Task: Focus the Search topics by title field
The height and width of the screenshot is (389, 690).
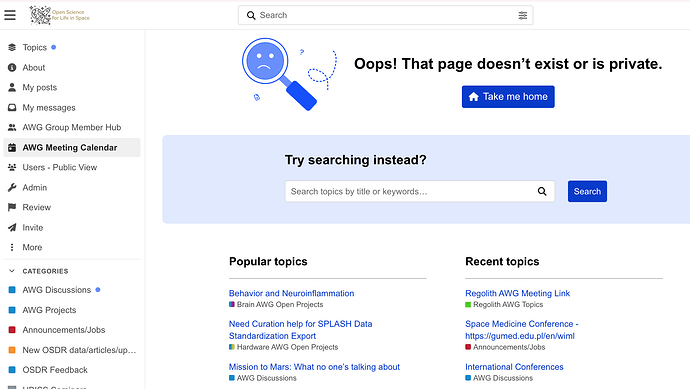Action: pyautogui.click(x=419, y=191)
